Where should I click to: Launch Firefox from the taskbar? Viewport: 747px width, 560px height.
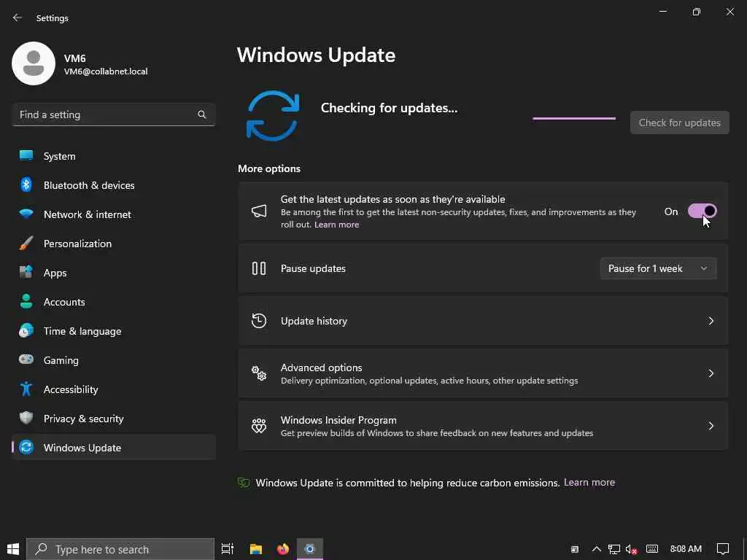[x=283, y=549]
